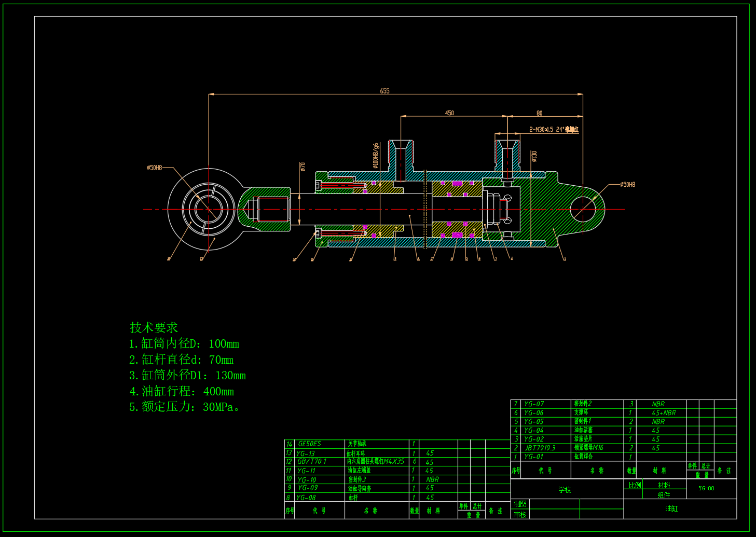Click the YG-08 part code cell
This screenshot has width=756, height=537.
point(306,498)
